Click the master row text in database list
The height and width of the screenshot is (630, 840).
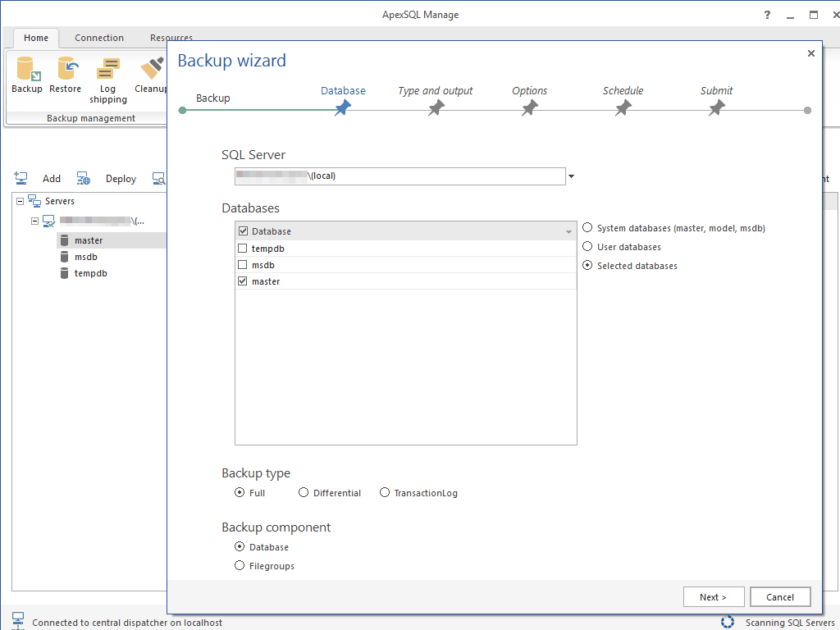click(266, 281)
